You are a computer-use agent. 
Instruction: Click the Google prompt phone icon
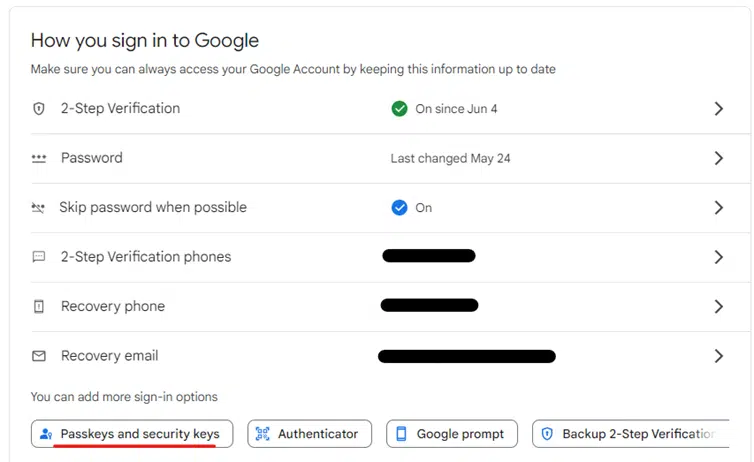pos(401,434)
